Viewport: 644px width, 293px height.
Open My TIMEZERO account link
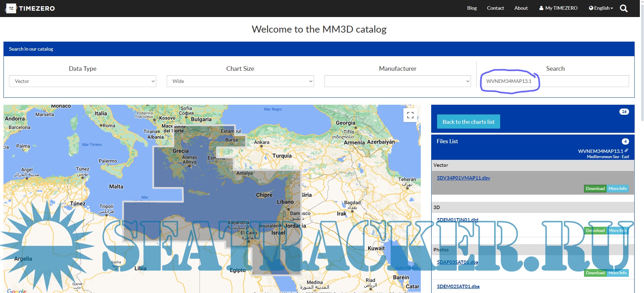point(558,8)
